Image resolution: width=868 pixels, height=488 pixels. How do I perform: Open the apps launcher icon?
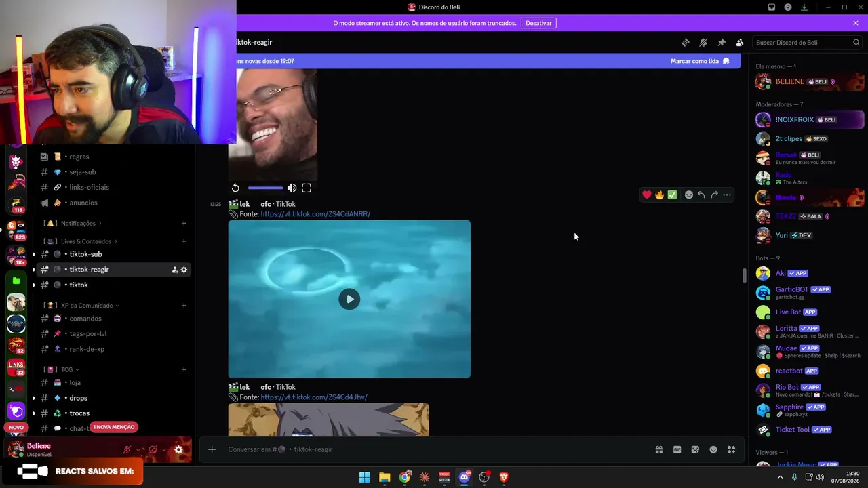coord(731,449)
